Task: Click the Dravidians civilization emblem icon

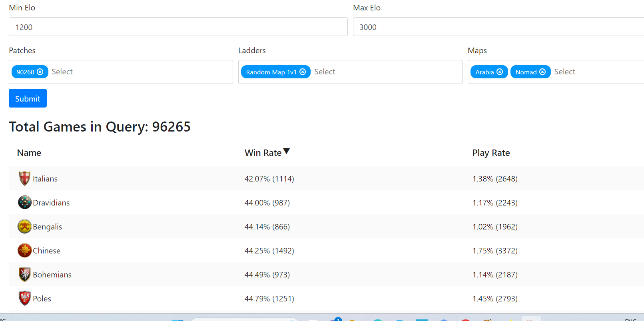Action: (25, 202)
